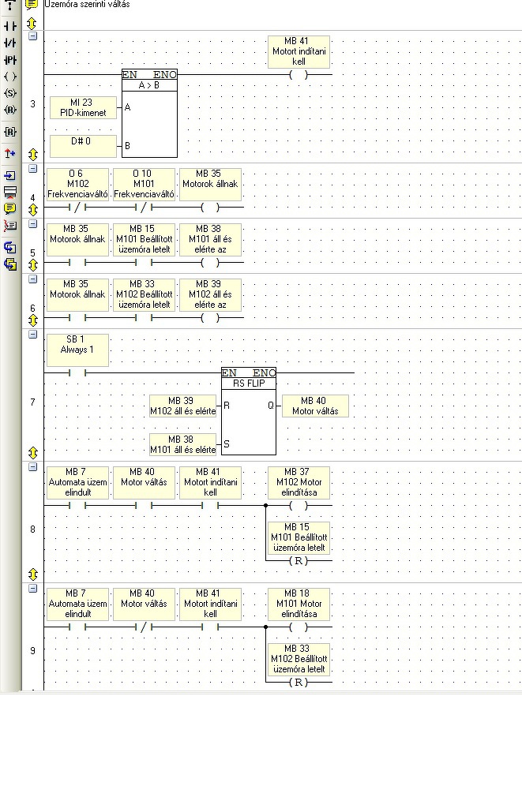
Task: Click the yellow resize arrow on rung 6
Action: point(32,320)
